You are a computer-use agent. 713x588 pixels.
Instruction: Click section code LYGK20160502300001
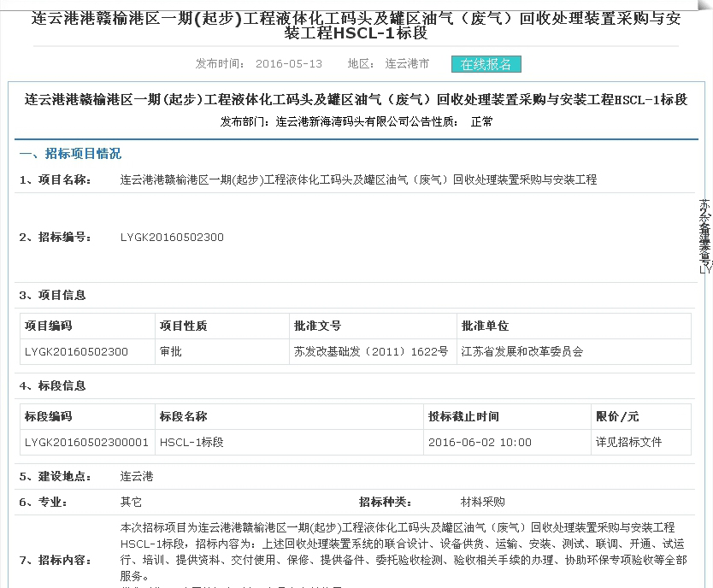86,442
